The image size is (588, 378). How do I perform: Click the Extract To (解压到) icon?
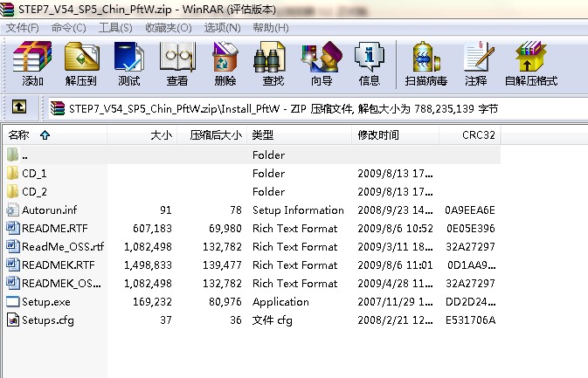click(81, 64)
